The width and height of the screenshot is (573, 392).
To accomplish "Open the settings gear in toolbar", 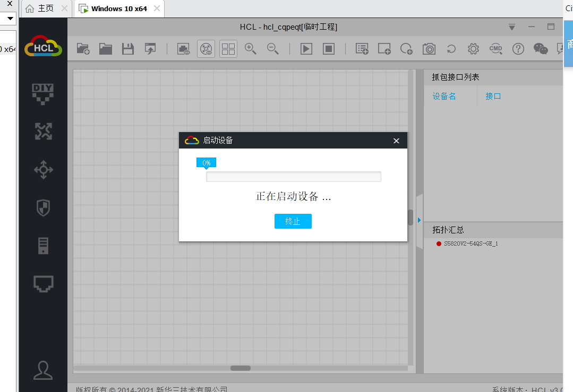I will 473,49.
